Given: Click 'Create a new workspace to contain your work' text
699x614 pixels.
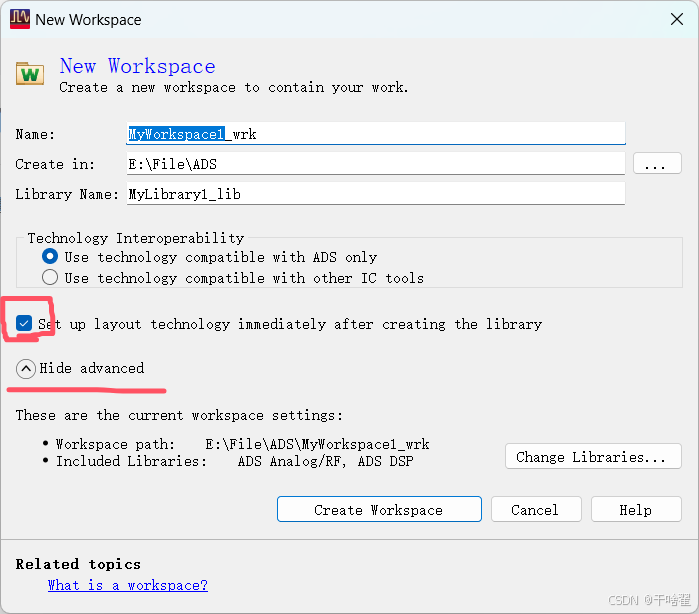Looking at the screenshot, I should [x=234, y=87].
